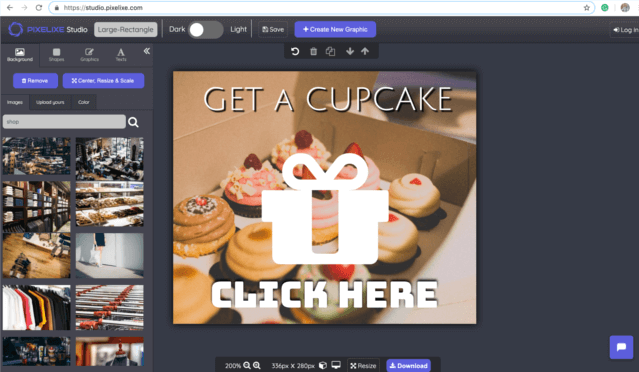Delete selected element with trash icon
Screen dimensions: 639x372
(313, 51)
